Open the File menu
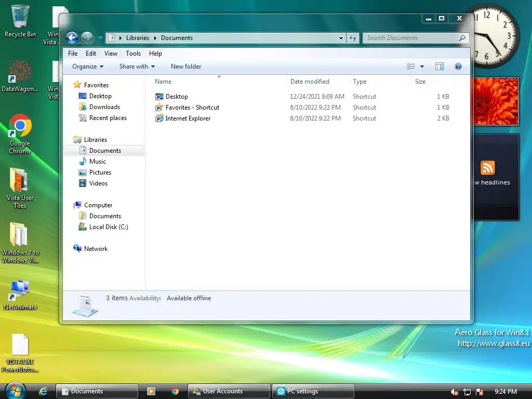This screenshot has height=399, width=532. pyautogui.click(x=73, y=54)
